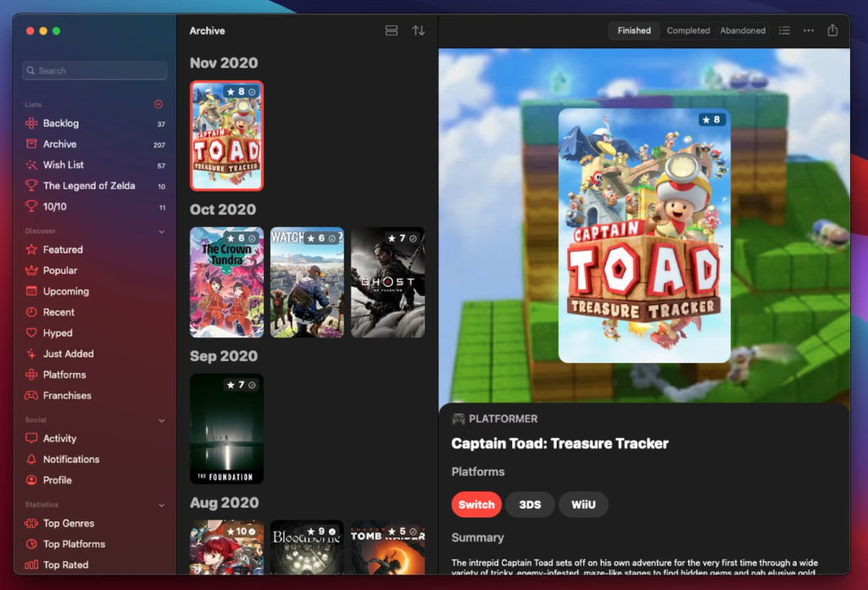
Task: Change the Archive layout view icon
Action: (392, 31)
